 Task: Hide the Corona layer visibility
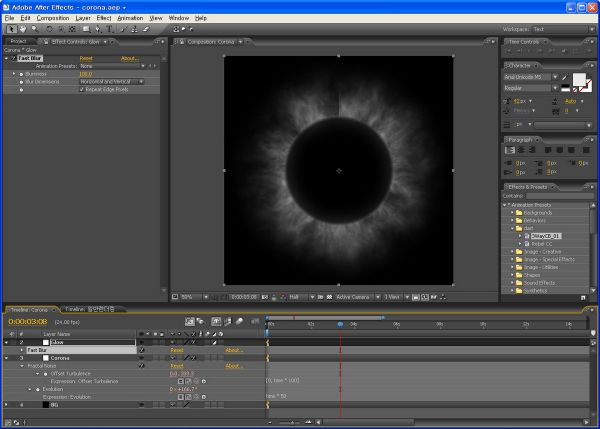coord(142,358)
